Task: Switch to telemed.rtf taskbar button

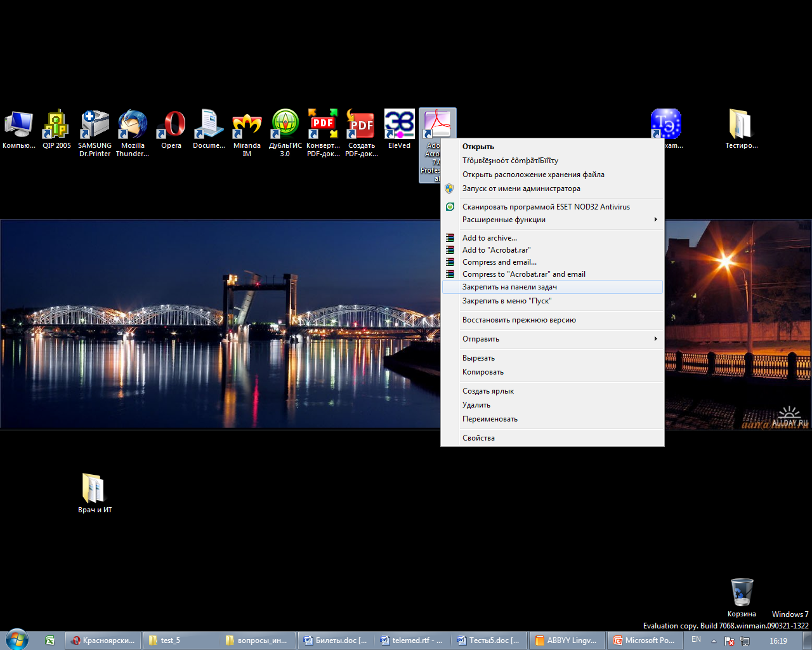Action: (413, 640)
